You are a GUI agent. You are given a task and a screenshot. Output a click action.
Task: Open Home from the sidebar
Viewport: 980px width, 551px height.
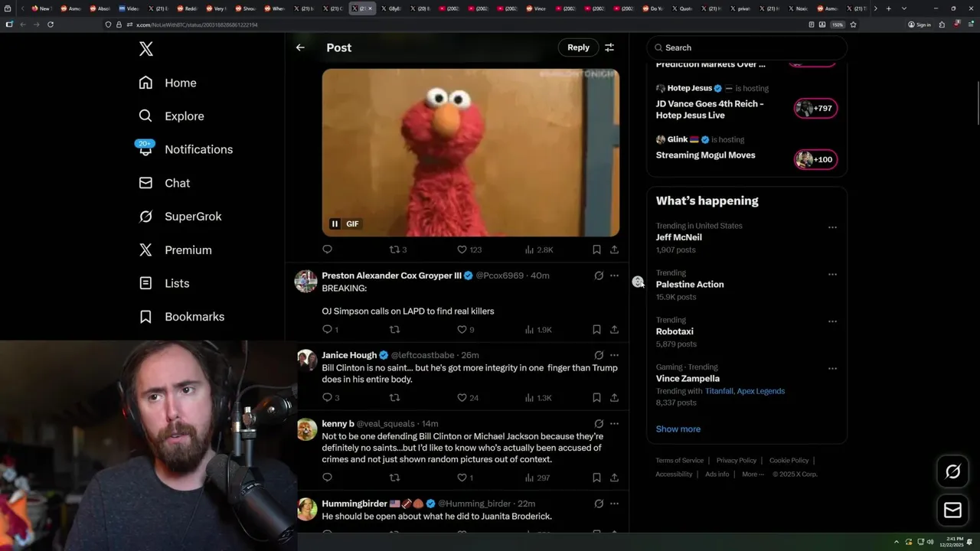tap(168, 83)
